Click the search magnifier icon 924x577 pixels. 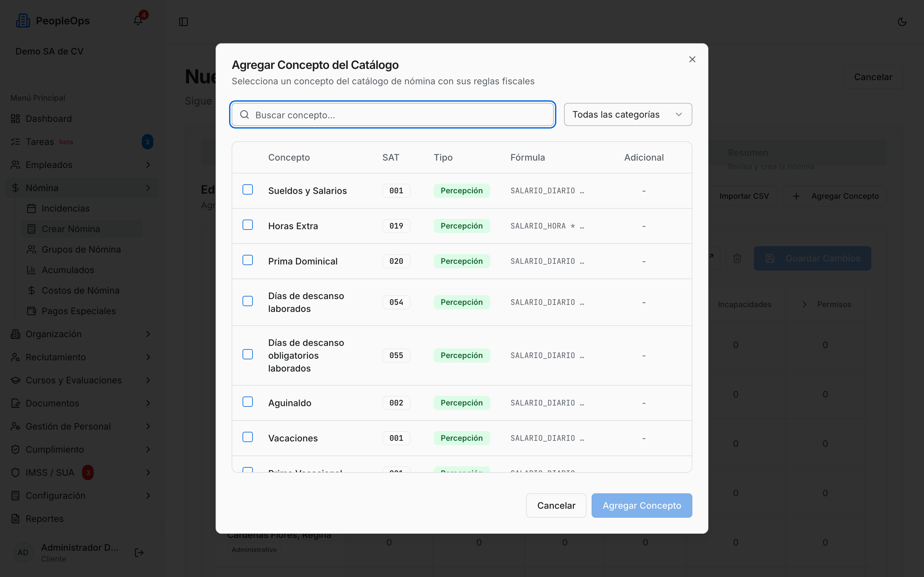coord(244,114)
